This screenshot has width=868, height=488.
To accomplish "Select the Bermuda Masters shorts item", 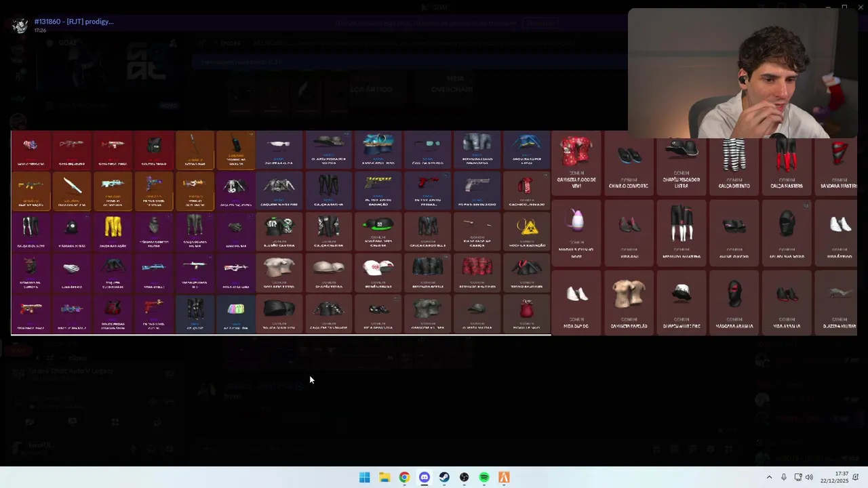I will (x=682, y=232).
